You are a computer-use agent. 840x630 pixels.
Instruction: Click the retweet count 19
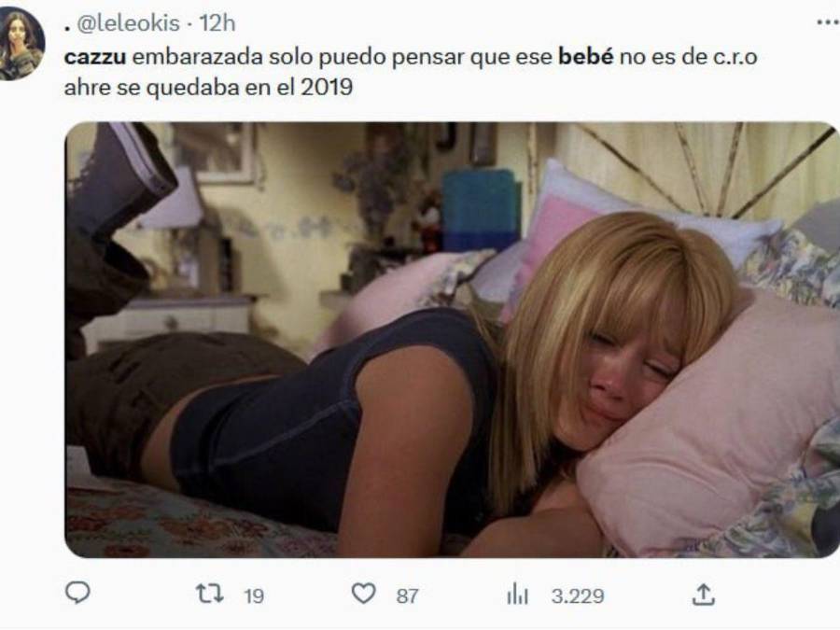254,595
